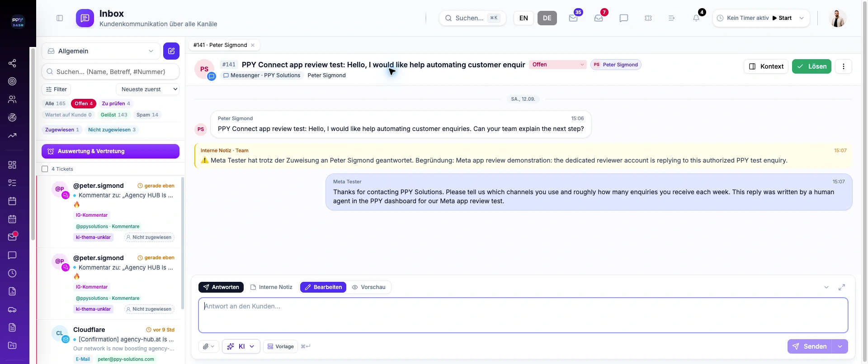Image resolution: width=868 pixels, height=364 pixels.
Task: Expand the reply editor to fullscreen
Action: [842, 287]
